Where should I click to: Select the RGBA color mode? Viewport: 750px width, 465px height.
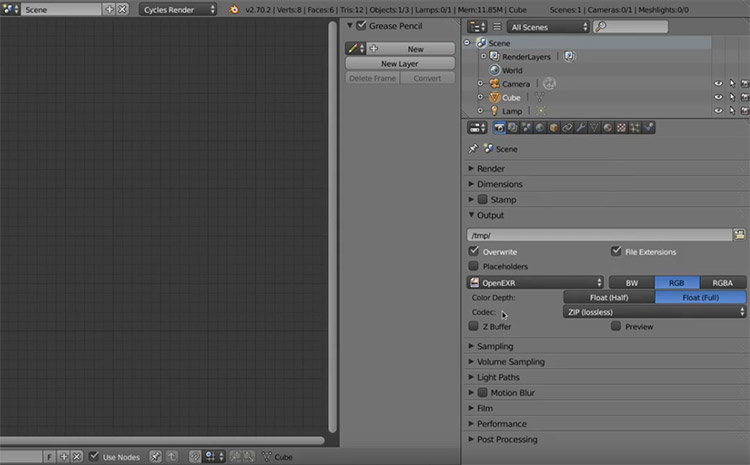pyautogui.click(x=722, y=283)
